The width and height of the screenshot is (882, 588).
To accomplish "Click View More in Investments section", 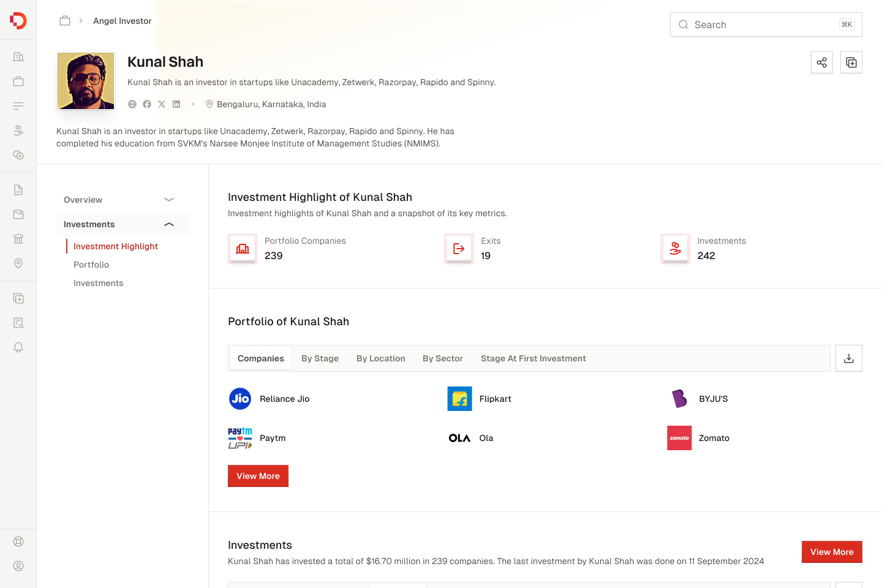I will point(832,552).
